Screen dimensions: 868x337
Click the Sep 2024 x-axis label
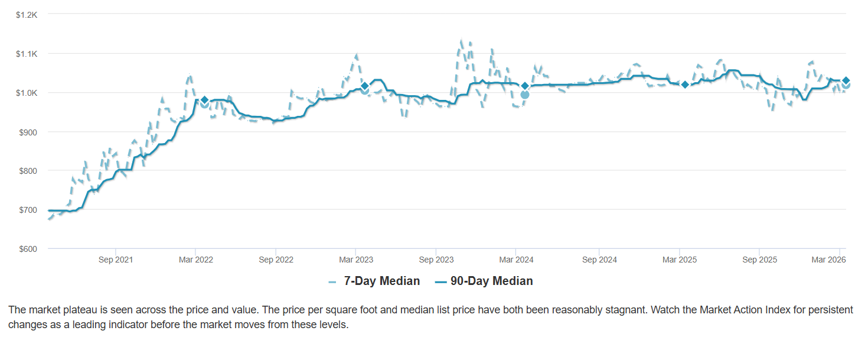pyautogui.click(x=599, y=260)
